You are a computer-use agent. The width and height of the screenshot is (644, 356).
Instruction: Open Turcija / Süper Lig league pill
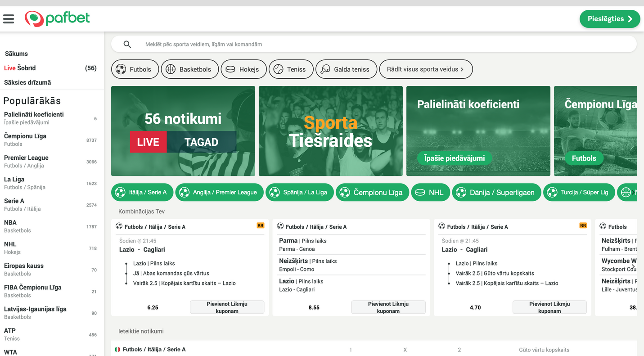579,193
